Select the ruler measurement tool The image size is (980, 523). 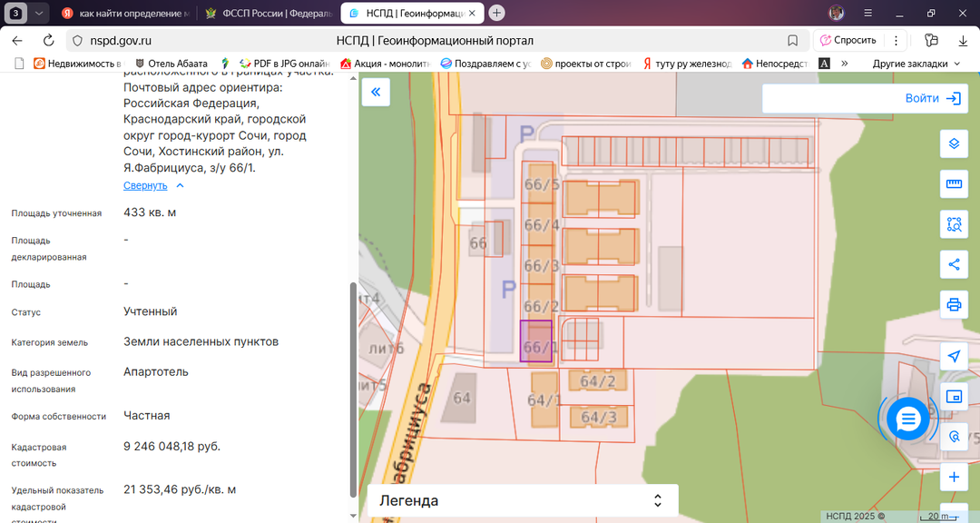coord(954,184)
